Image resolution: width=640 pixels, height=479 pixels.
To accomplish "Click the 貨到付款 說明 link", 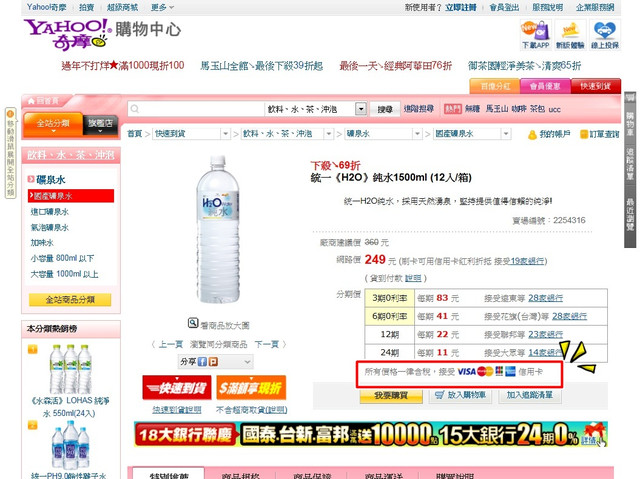I will point(413,278).
